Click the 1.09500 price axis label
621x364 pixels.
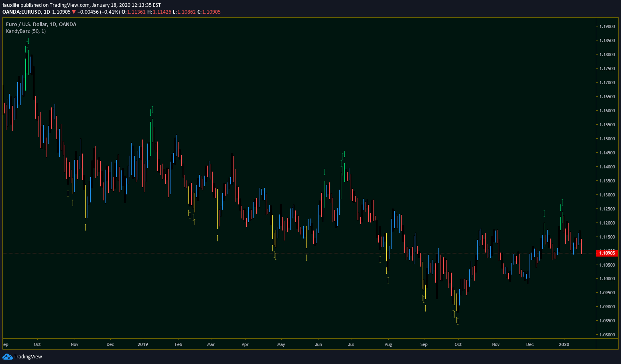607,293
